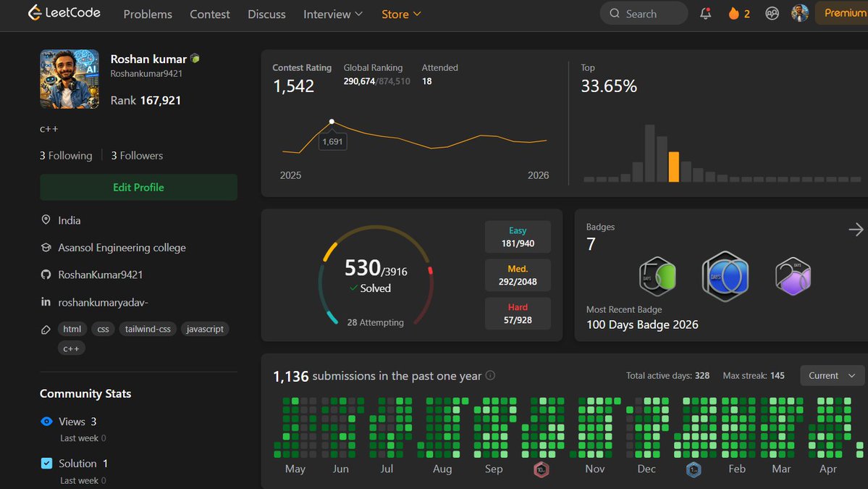
Task: Click the html skill tag
Action: [72, 329]
